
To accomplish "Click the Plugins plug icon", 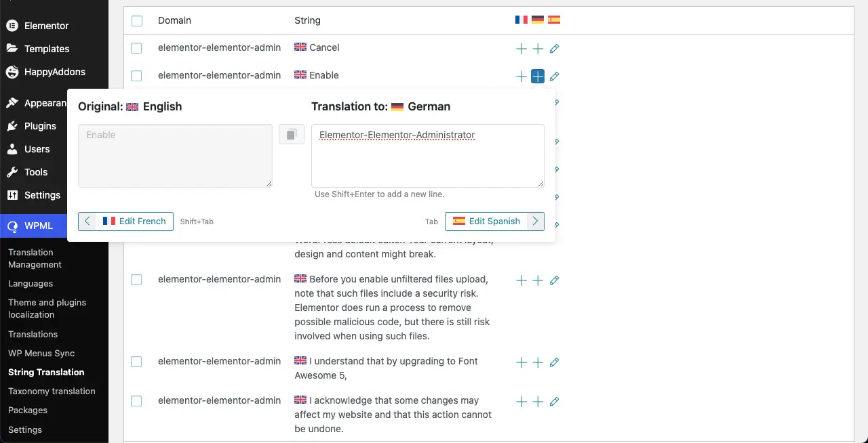I will 12,126.
